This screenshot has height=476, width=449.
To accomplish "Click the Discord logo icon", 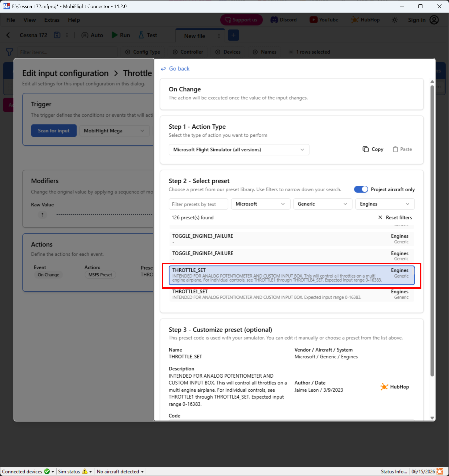I will (274, 20).
